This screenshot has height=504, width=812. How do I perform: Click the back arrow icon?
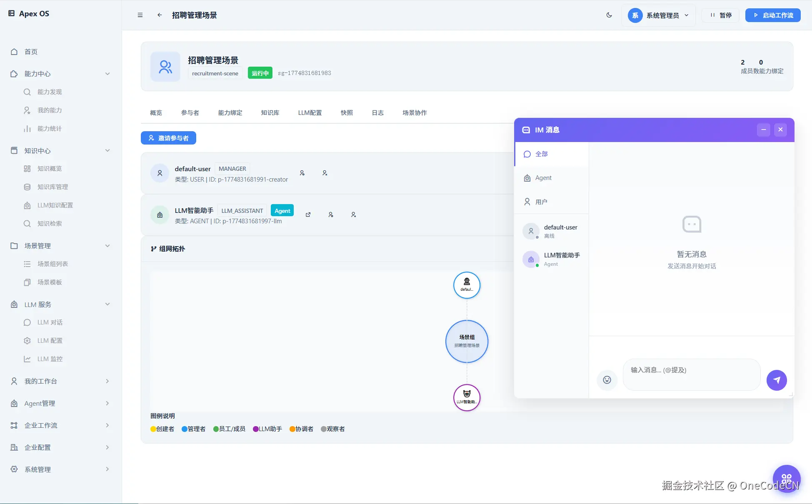(160, 15)
